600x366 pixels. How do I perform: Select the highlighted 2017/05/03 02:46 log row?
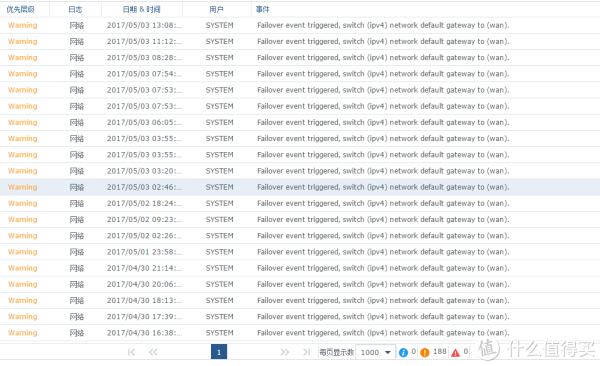(x=300, y=187)
